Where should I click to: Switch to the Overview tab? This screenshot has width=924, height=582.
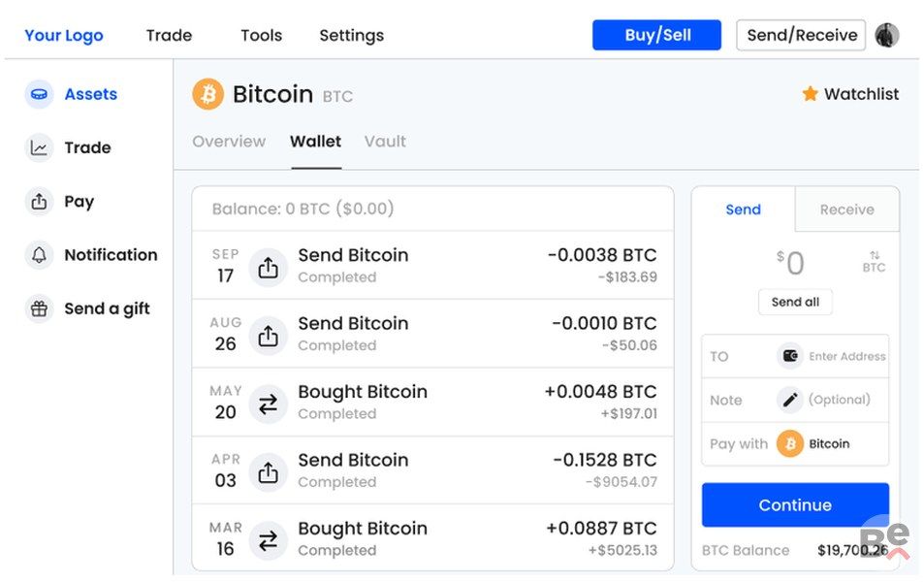[229, 142]
